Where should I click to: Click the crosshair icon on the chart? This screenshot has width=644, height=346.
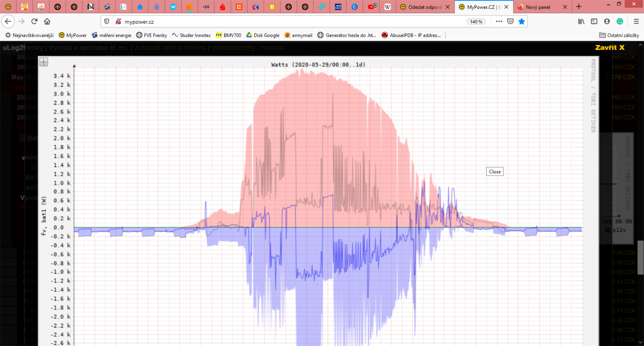click(x=44, y=62)
